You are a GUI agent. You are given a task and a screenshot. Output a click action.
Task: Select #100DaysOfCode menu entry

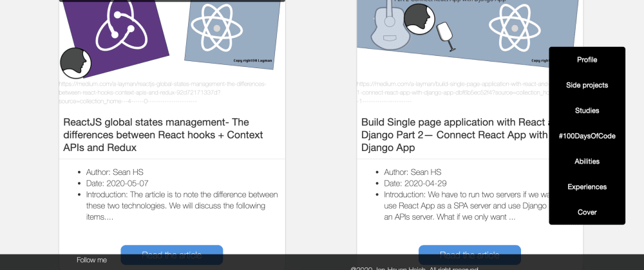click(587, 136)
